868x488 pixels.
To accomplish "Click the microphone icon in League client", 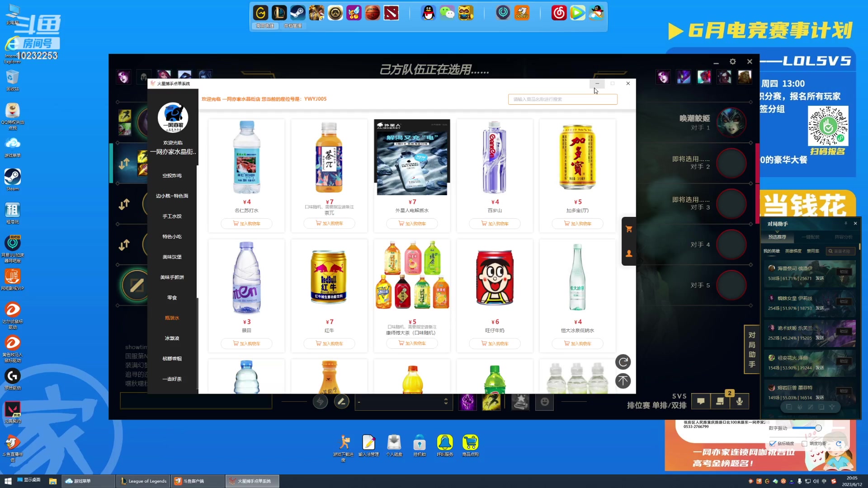I will point(740,401).
